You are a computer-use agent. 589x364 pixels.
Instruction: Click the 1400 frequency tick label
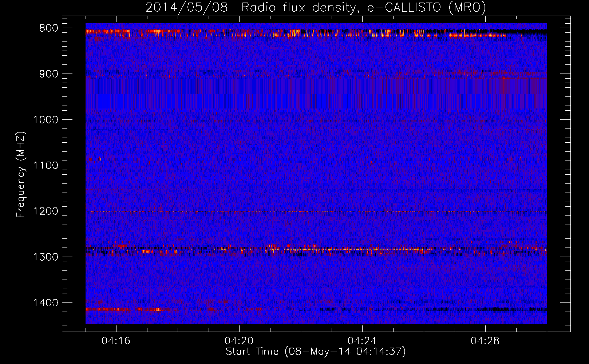(46, 303)
